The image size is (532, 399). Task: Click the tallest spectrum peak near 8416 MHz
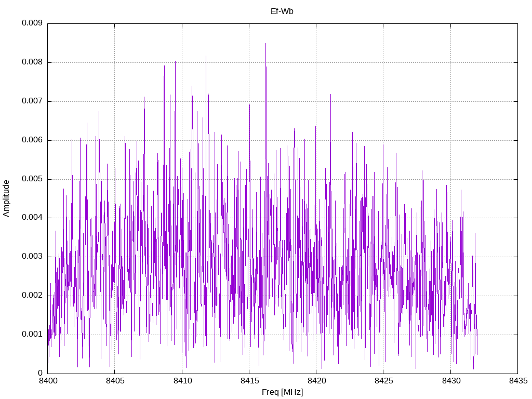[x=265, y=44]
